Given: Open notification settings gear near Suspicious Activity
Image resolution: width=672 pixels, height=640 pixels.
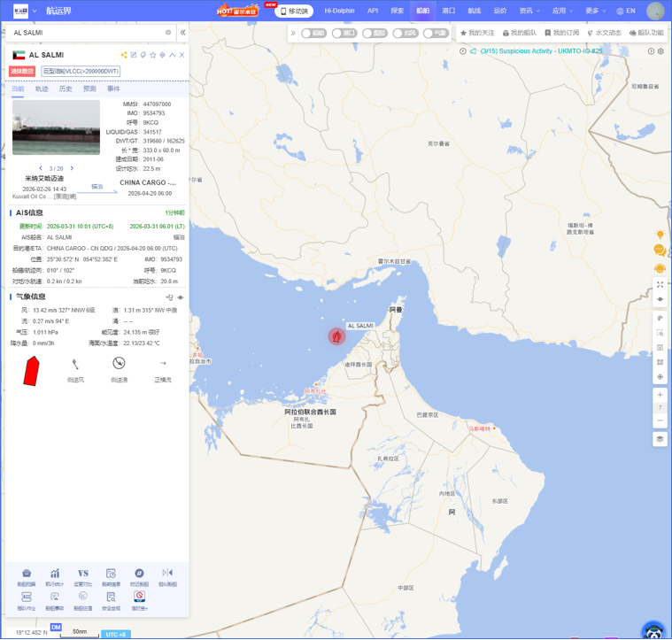Looking at the screenshot, I should click(660, 51).
